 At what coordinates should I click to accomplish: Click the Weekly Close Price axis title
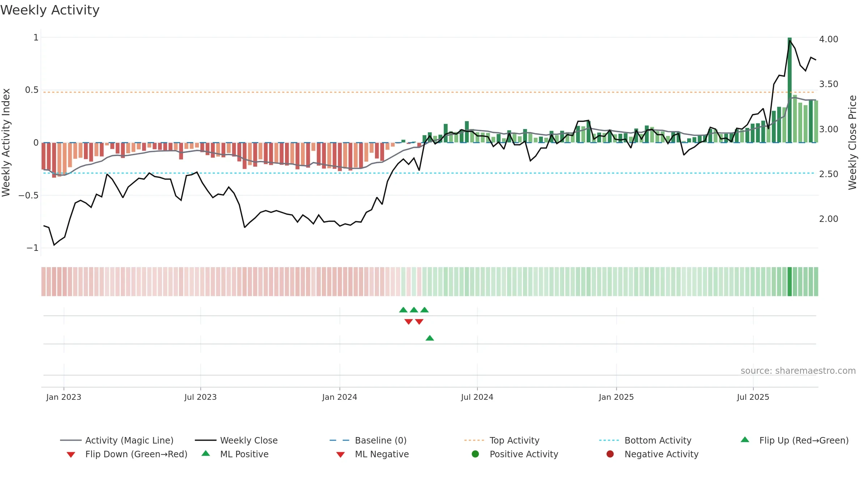852,142
